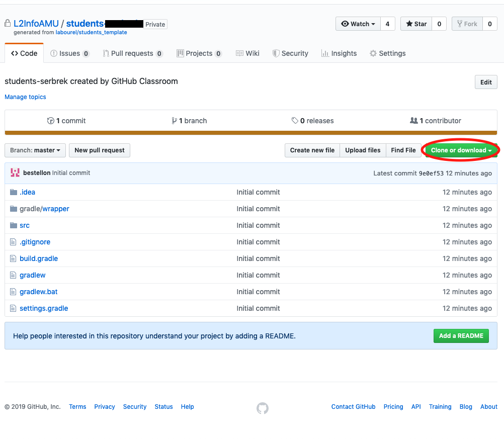Expand the Clone or download menu

[461, 150]
